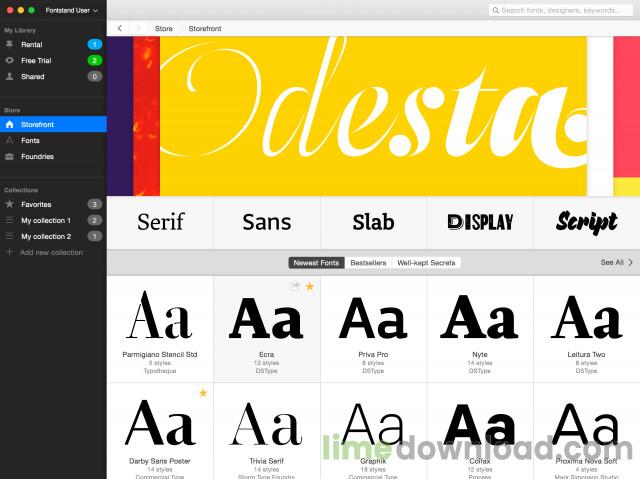This screenshot has width=640, height=479.
Task: Open Foundries section in Store
Action: (37, 156)
